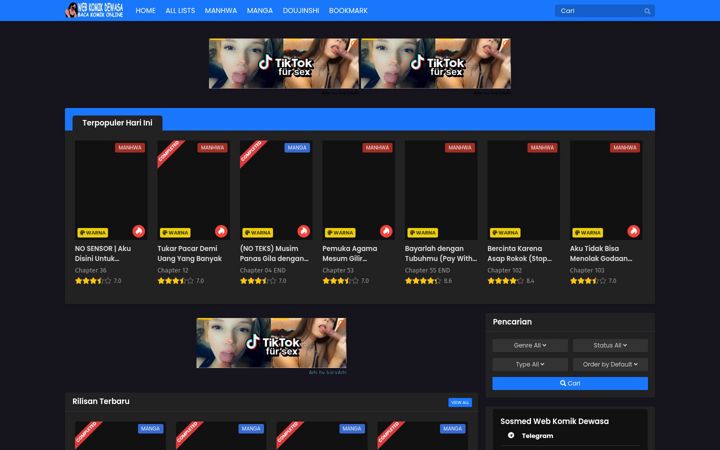Click the fire icon on Chapter 103 card
The width and height of the screenshot is (720, 450).
coord(634,231)
